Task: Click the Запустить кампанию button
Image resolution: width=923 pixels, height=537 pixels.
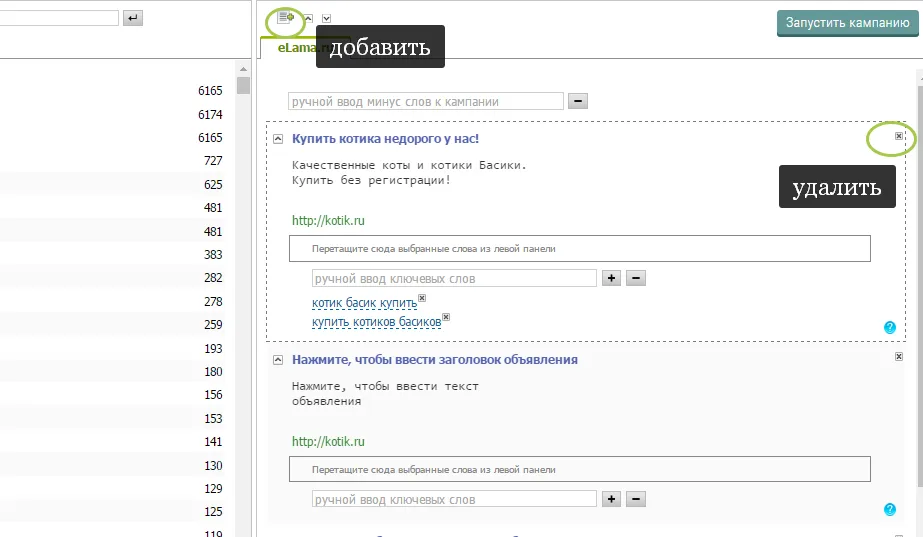Action: pyautogui.click(x=847, y=23)
